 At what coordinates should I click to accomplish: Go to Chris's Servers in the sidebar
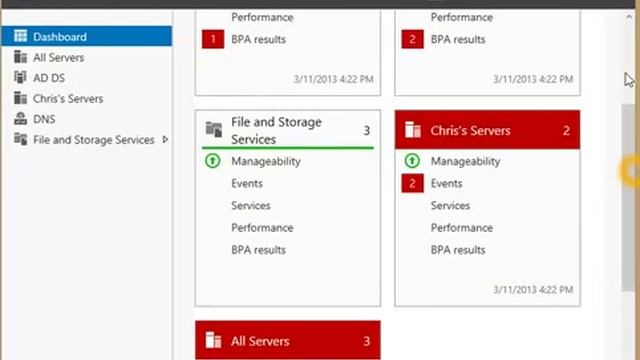(x=68, y=99)
